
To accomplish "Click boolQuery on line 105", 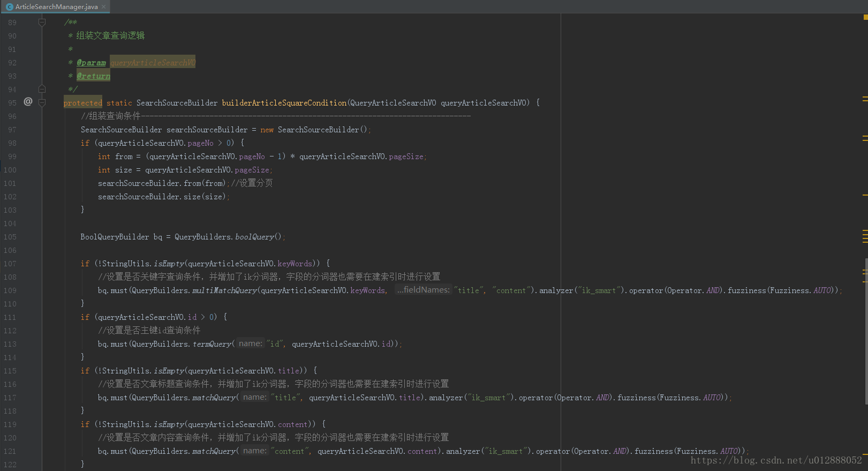I will click(255, 237).
